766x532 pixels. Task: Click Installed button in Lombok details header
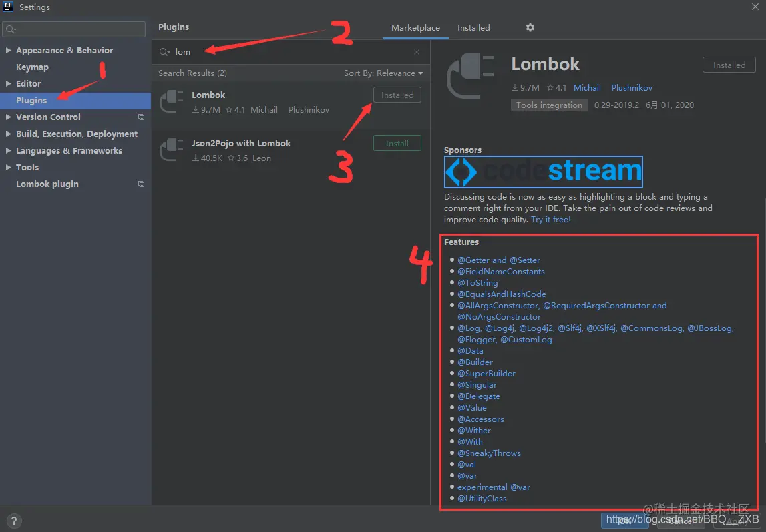coord(729,65)
